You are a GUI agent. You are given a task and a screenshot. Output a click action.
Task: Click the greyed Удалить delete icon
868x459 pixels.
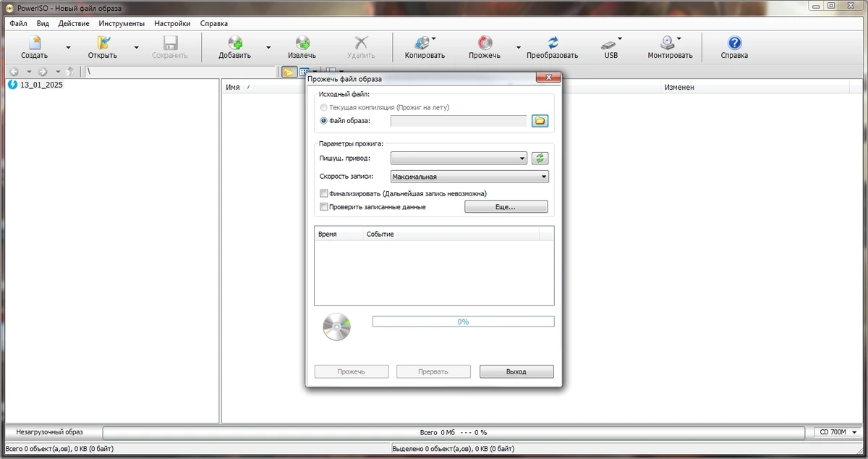361,43
